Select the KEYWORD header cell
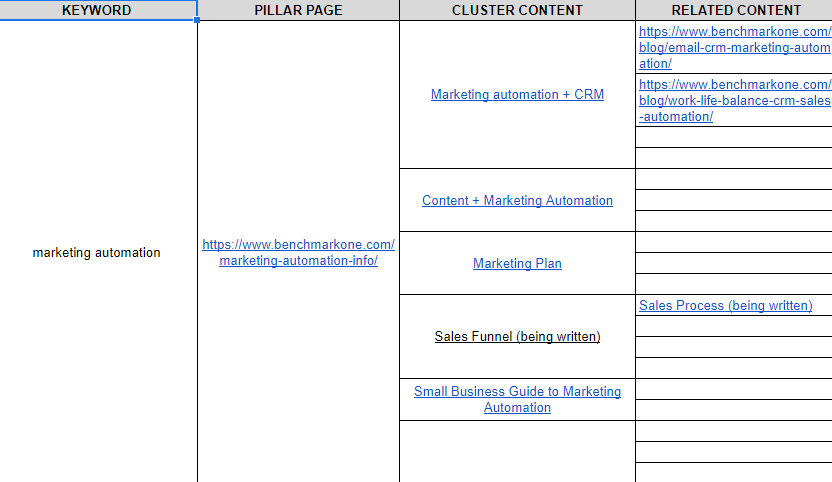 coord(97,10)
